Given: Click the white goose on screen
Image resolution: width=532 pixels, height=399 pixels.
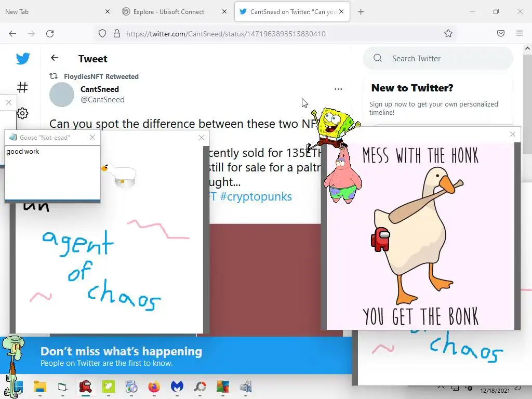Looking at the screenshot, I should coord(119,176).
